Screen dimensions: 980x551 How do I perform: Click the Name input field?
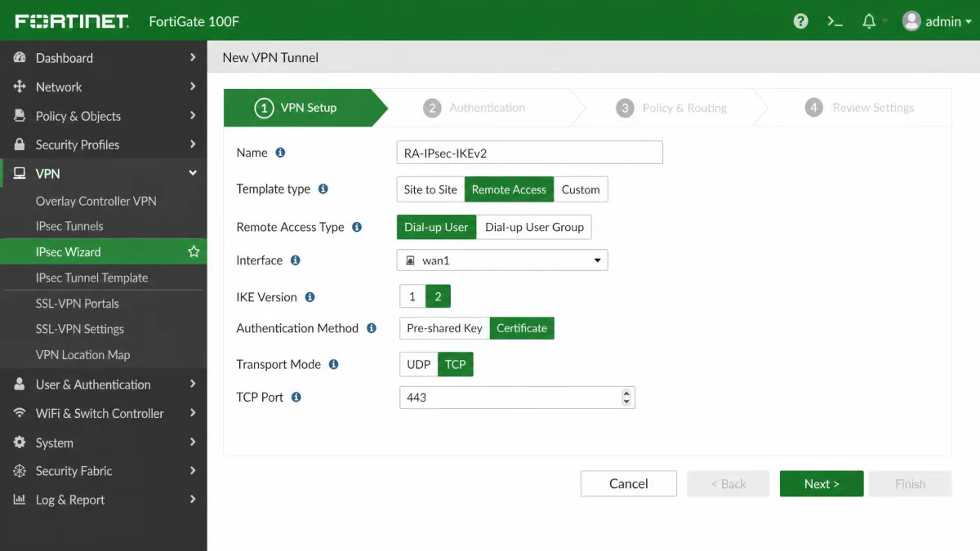tap(529, 153)
